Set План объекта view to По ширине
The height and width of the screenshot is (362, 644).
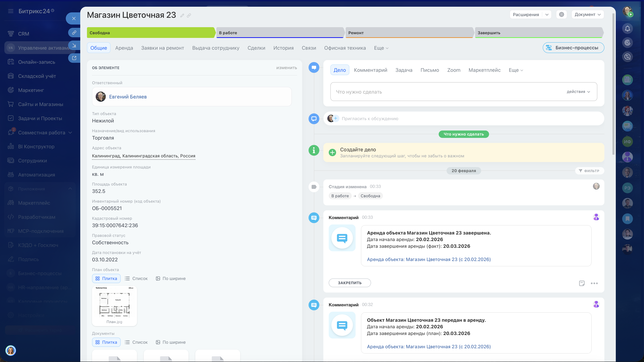point(171,278)
